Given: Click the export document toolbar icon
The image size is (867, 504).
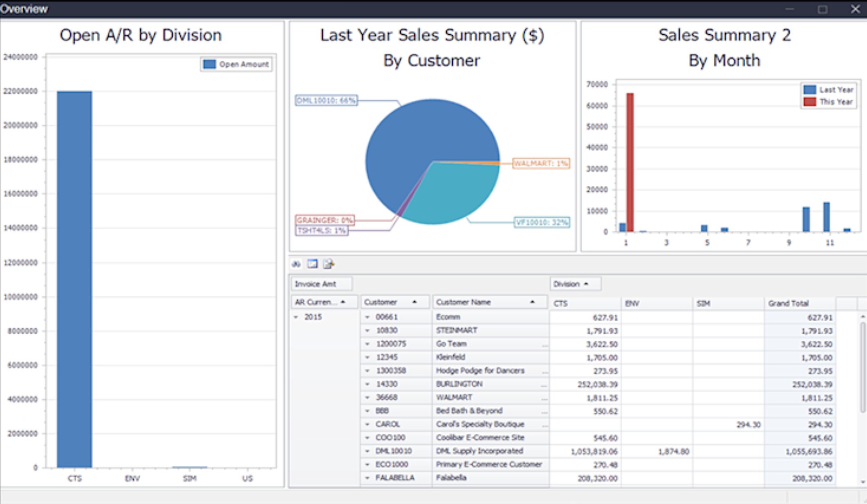Looking at the screenshot, I should coord(329,264).
